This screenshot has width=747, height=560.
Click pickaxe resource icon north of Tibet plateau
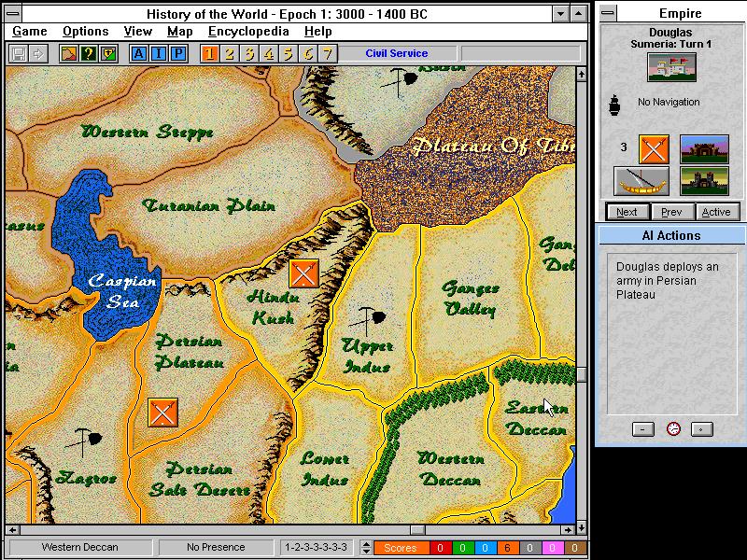coord(400,81)
